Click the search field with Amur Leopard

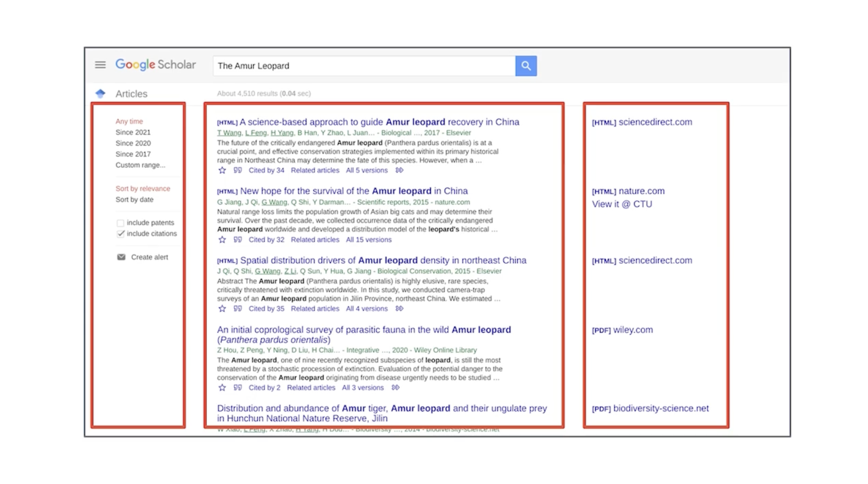[x=364, y=66]
